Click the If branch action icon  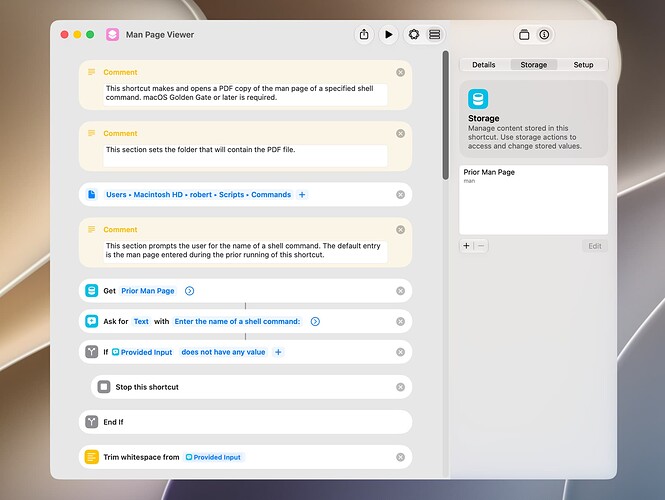(92, 352)
